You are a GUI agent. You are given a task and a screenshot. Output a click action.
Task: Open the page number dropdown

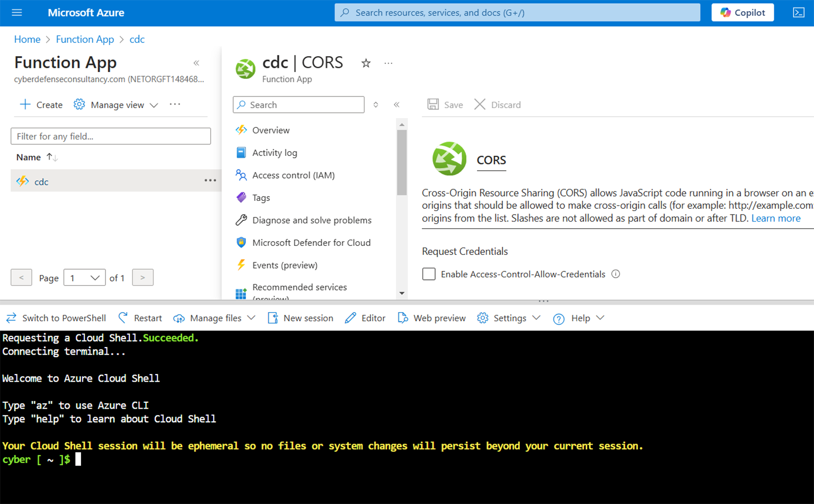click(x=84, y=278)
